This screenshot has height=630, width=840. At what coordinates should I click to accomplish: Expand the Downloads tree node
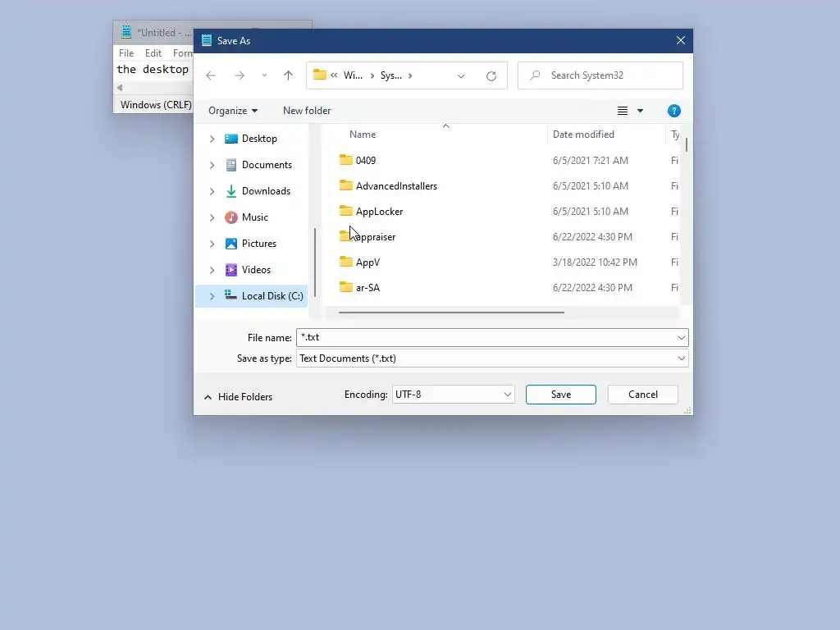pyautogui.click(x=212, y=191)
